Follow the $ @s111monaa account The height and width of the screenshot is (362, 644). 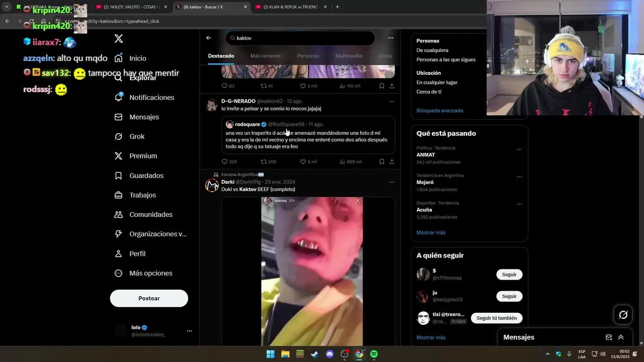pyautogui.click(x=509, y=275)
